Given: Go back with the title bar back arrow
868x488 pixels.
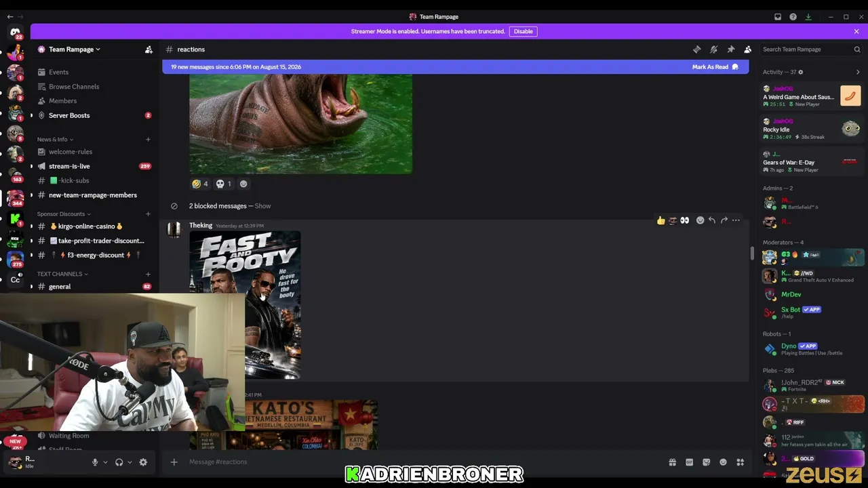Looking at the screenshot, I should pos(9,17).
